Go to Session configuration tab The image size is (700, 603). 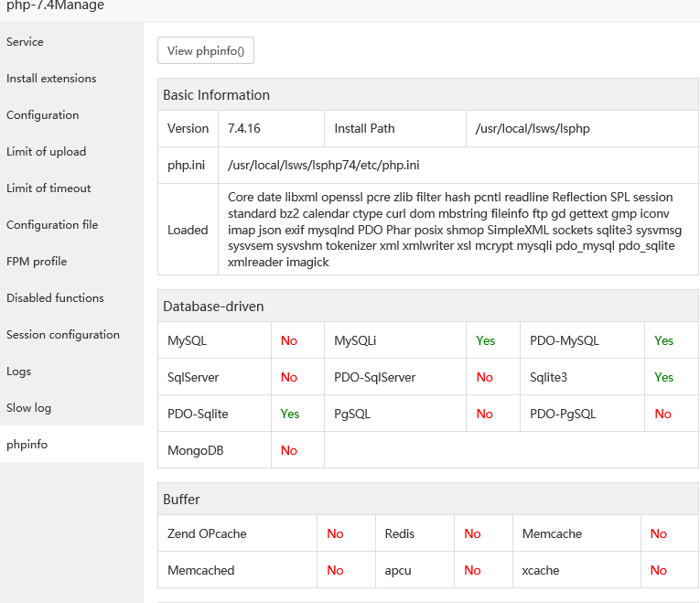click(63, 335)
